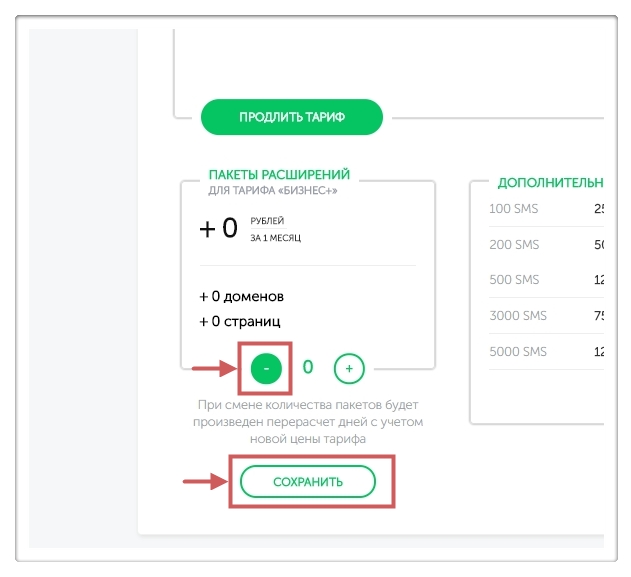
Task: Click the price beside 100 SMS
Action: click(598, 209)
